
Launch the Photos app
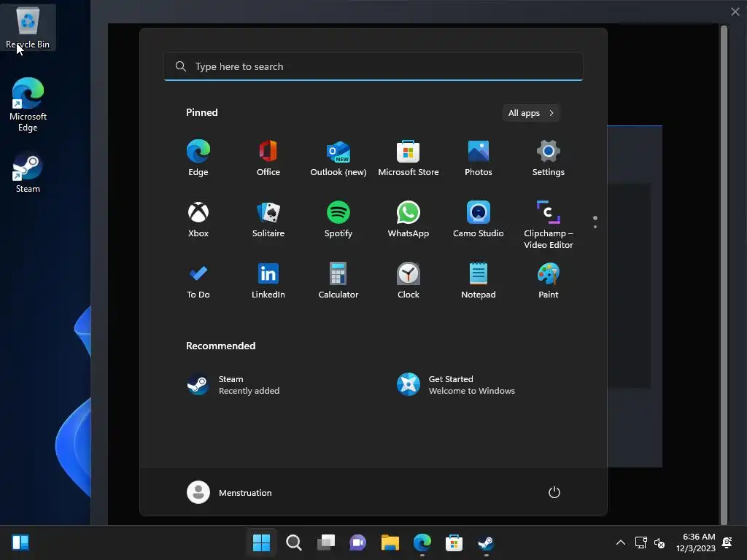[479, 158]
